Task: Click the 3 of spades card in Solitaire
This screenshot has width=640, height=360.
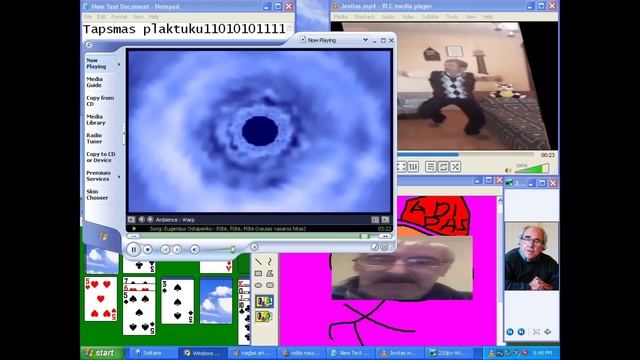Action: tap(178, 302)
